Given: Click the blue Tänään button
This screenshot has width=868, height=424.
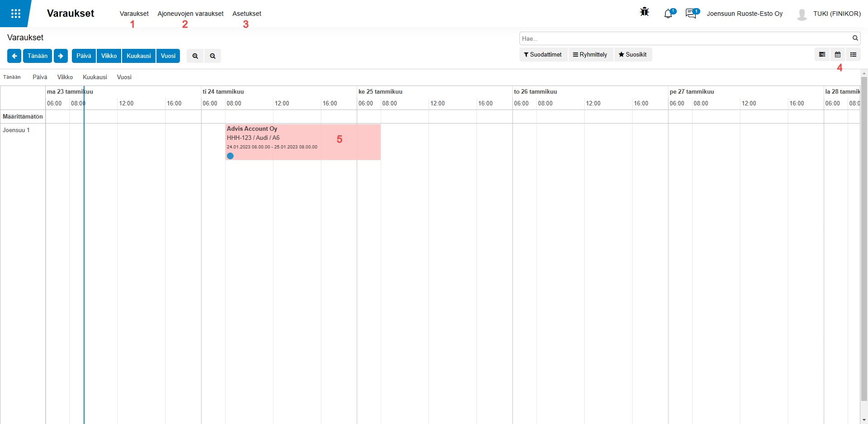Looking at the screenshot, I should 38,56.
